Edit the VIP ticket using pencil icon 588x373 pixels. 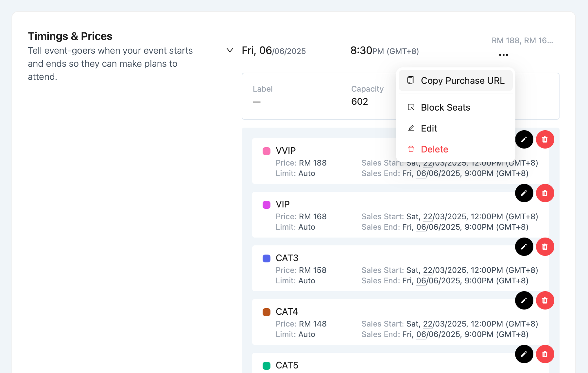(524, 193)
